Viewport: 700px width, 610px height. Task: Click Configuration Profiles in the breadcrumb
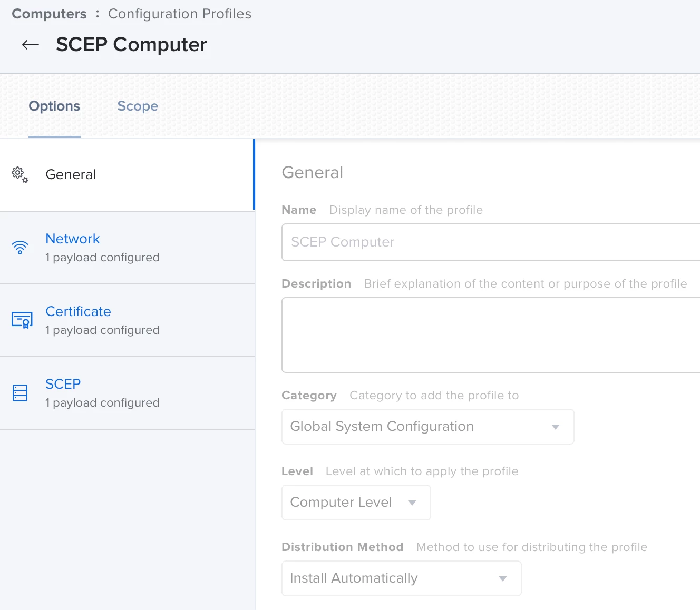point(180,14)
